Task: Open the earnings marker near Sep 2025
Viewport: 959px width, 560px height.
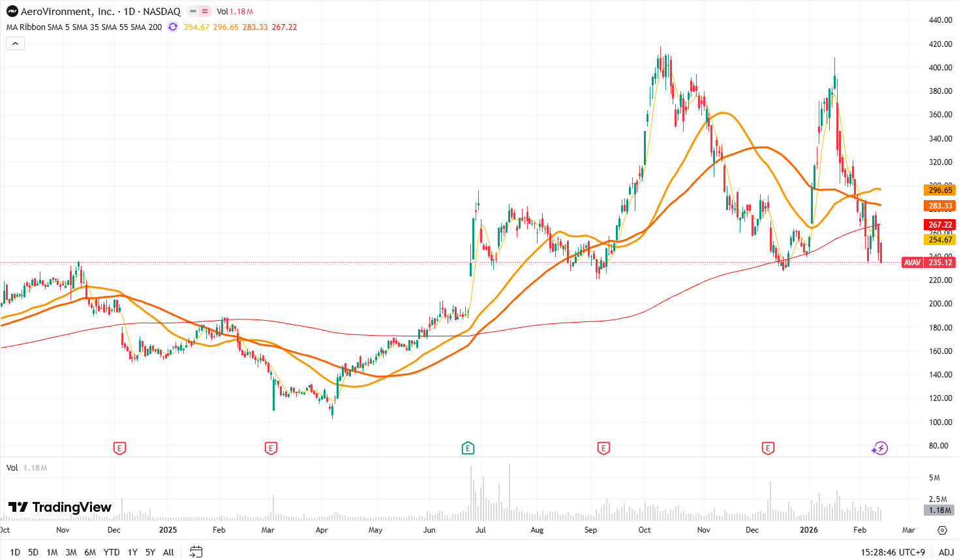Action: pos(603,448)
